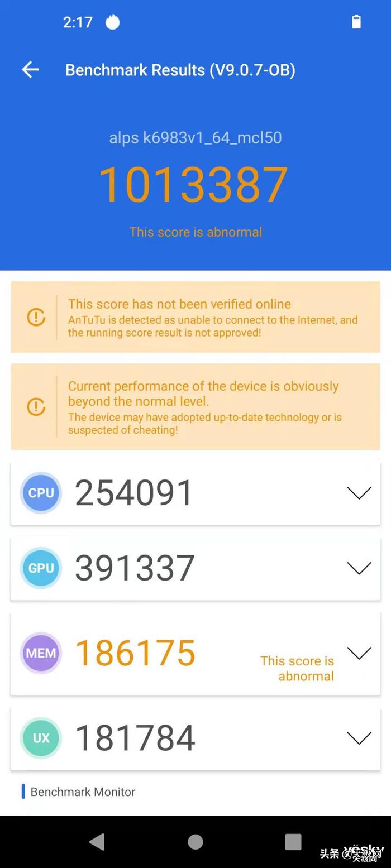Screen dimensions: 391x868
Task: Select the UX score circle icon
Action: [40, 737]
